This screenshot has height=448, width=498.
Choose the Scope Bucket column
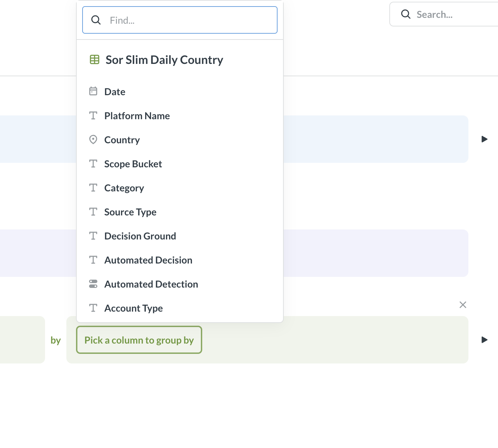[180, 164]
